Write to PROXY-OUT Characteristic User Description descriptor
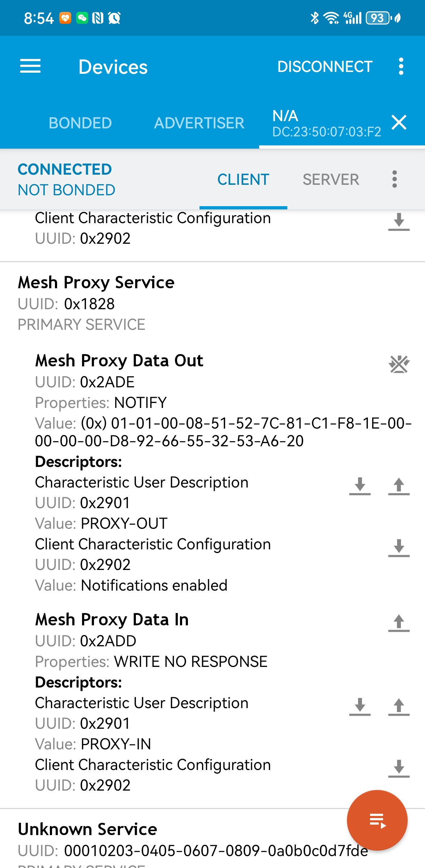Viewport: 425px width, 868px height. tap(399, 486)
